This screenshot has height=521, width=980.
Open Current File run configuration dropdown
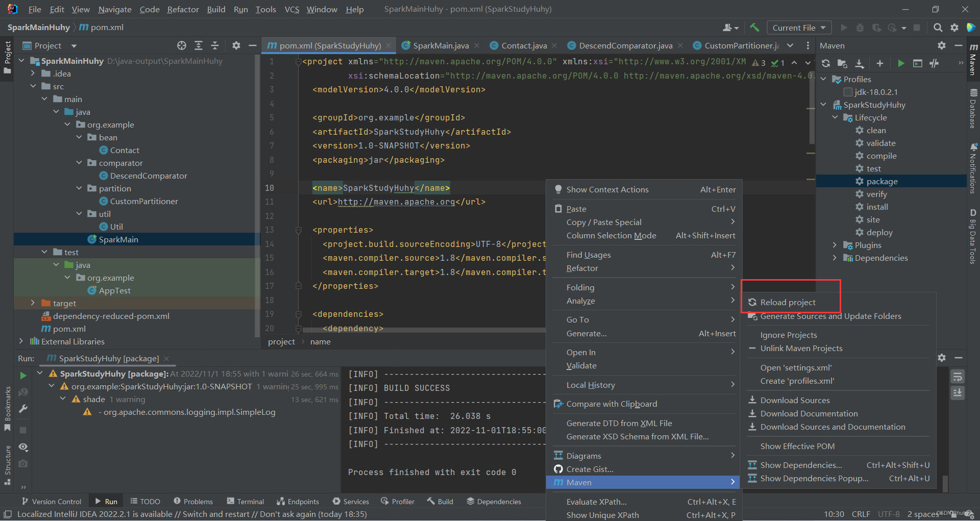tap(799, 28)
